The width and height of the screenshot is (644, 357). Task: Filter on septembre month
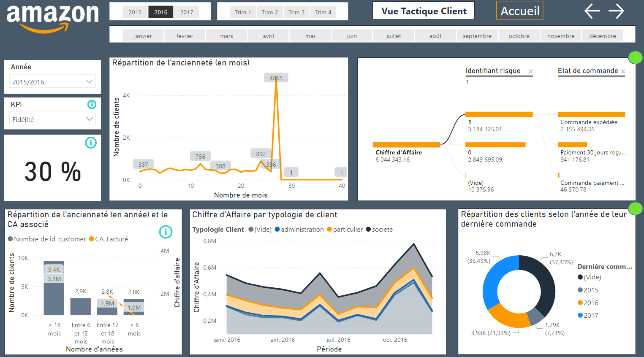pos(477,36)
